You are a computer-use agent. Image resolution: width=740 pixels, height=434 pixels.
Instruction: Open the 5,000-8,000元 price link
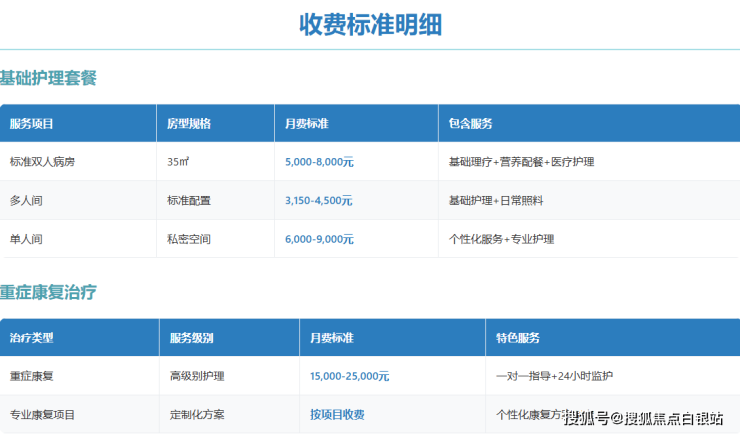coord(318,161)
